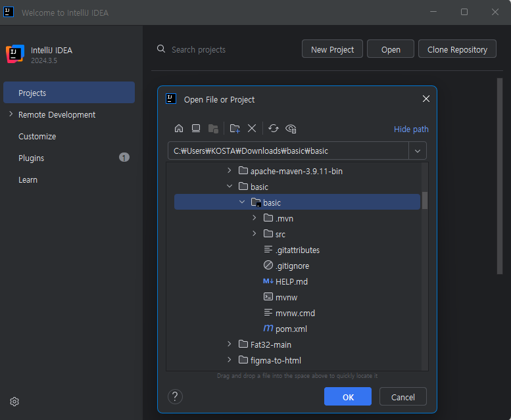Delete selected item with toolbar X icon

pyautogui.click(x=252, y=128)
